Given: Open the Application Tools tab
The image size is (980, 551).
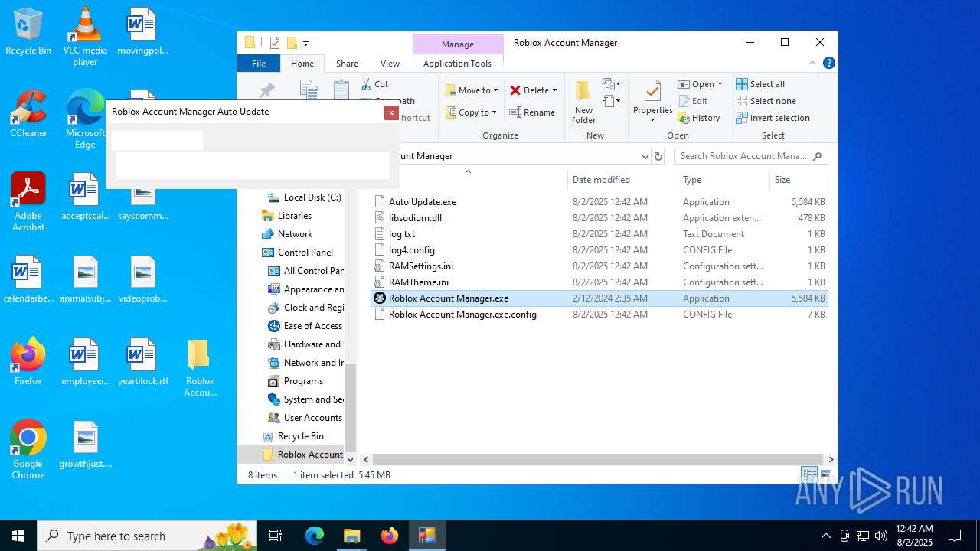Looking at the screenshot, I should click(x=457, y=64).
